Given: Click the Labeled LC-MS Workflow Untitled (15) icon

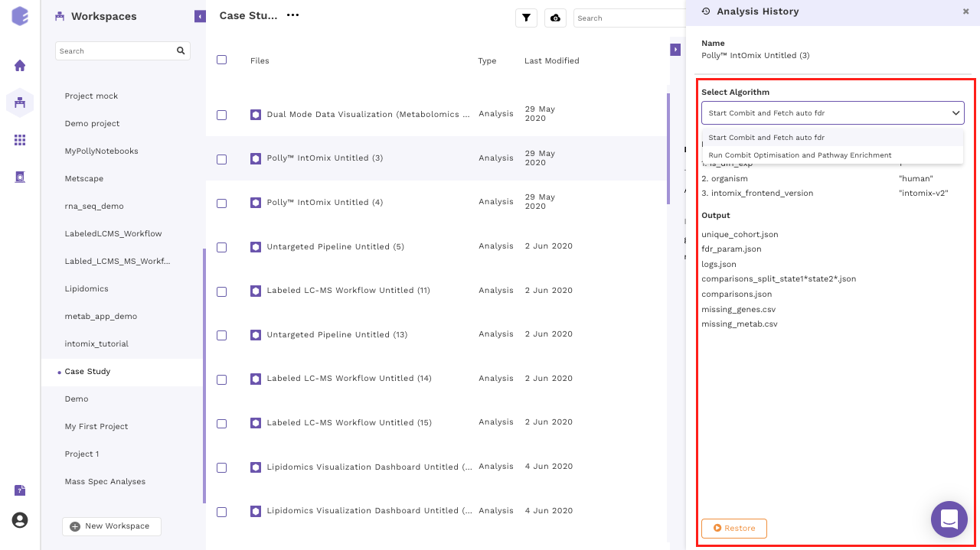Looking at the screenshot, I should pos(256,423).
